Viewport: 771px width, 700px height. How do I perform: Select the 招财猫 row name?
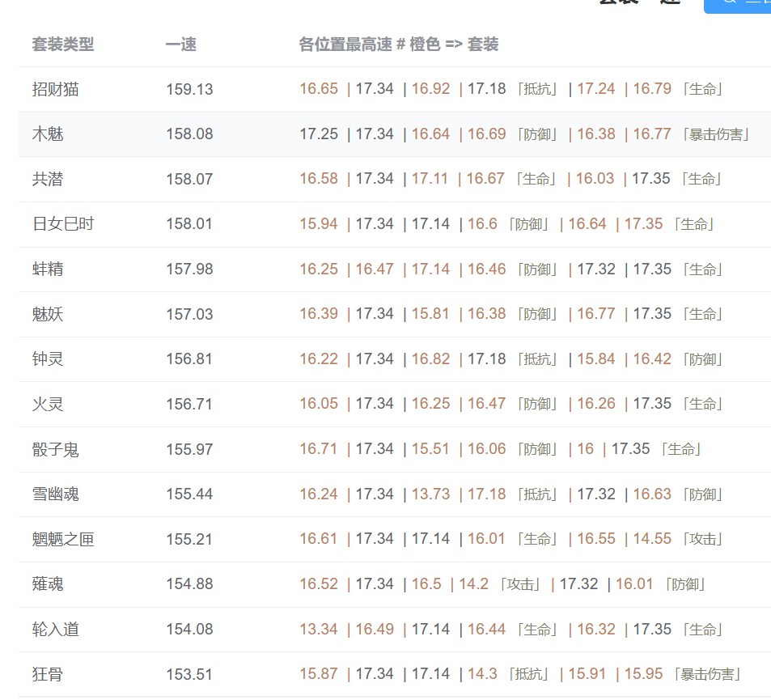(x=56, y=89)
